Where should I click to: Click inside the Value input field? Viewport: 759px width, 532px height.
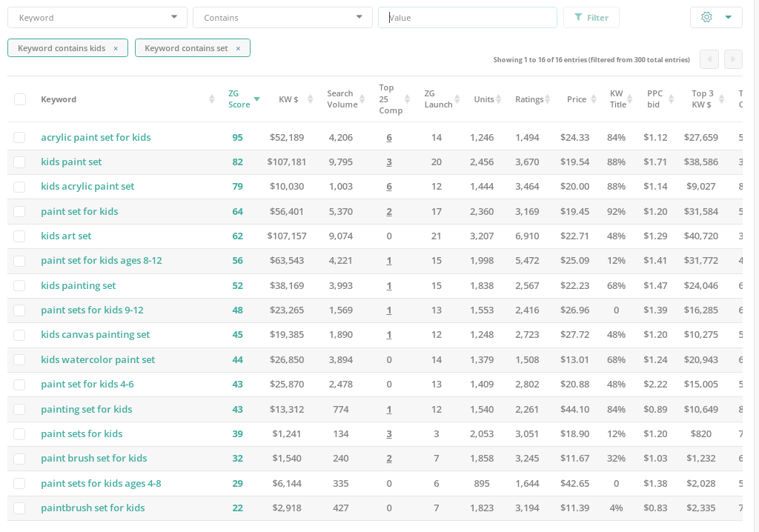(467, 16)
